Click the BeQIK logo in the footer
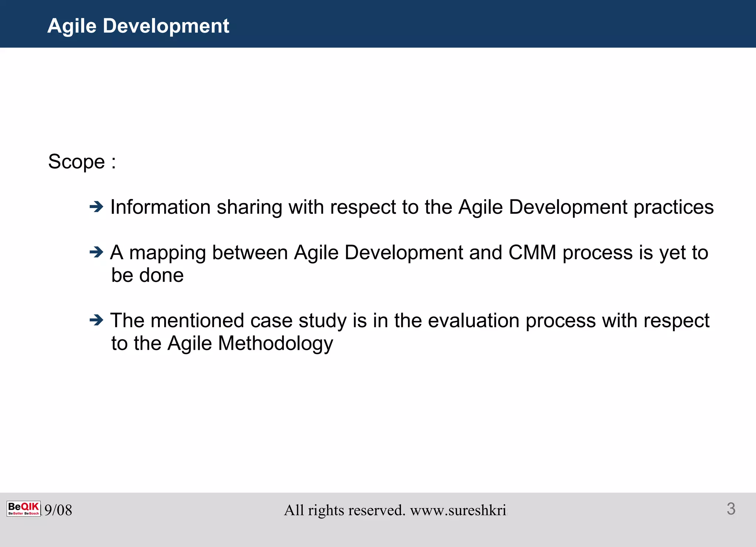This screenshot has width=756, height=547. coord(24,507)
